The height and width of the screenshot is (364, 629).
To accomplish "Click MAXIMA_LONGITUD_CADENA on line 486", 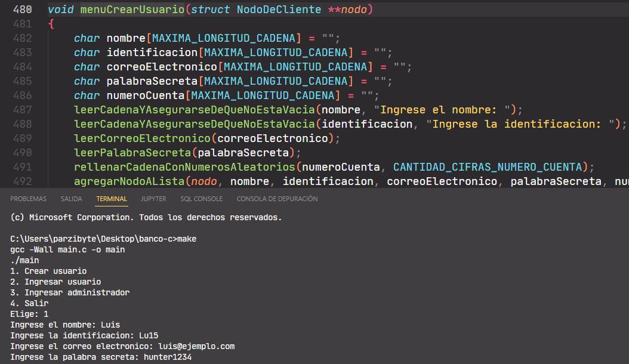I will click(x=263, y=95).
